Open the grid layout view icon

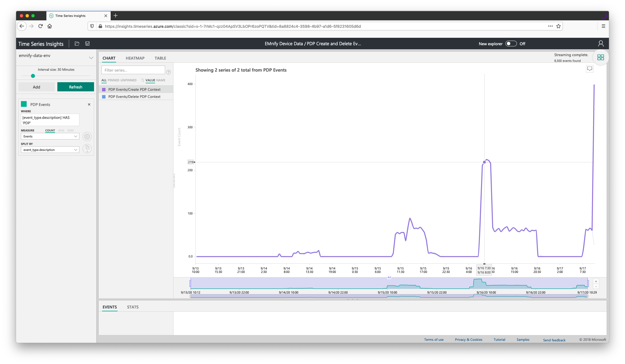[x=600, y=57]
